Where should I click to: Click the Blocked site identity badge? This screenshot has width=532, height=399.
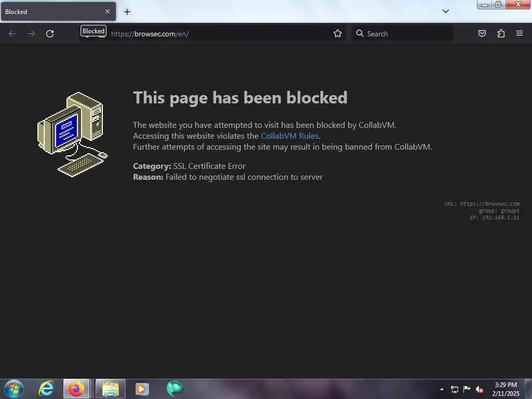click(94, 31)
